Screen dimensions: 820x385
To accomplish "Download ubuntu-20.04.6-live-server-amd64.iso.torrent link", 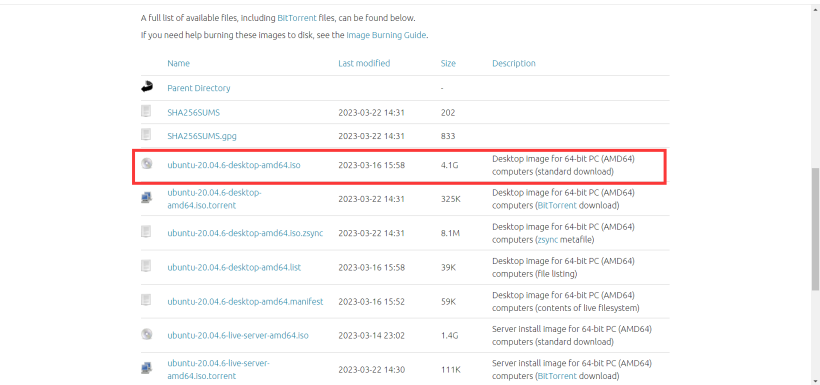I will pos(219,369).
